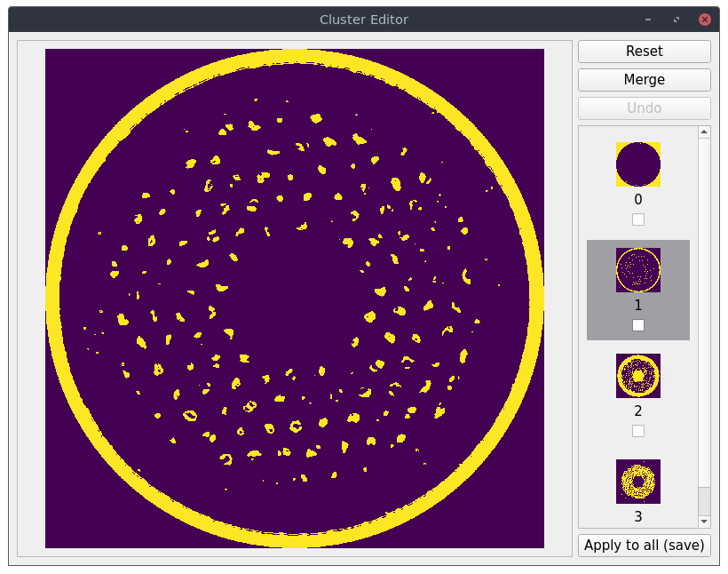The width and height of the screenshot is (728, 574).
Task: Select the cluster 3 thumbnail
Action: [x=638, y=482]
